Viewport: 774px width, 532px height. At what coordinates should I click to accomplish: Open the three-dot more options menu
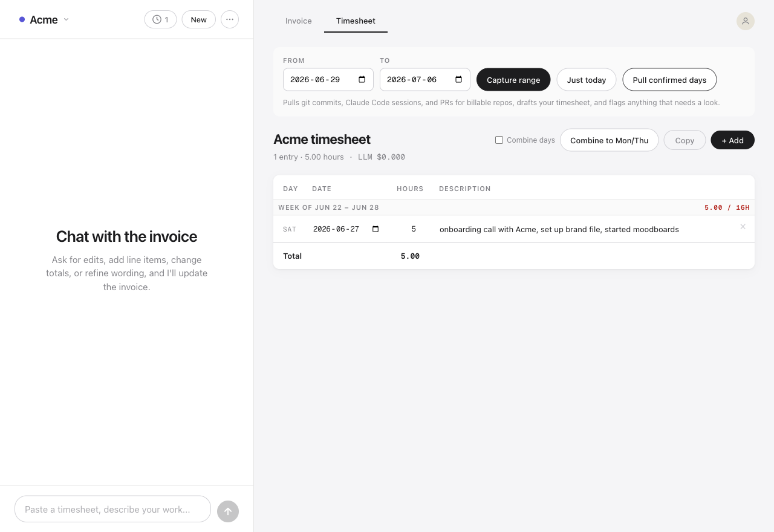230,19
